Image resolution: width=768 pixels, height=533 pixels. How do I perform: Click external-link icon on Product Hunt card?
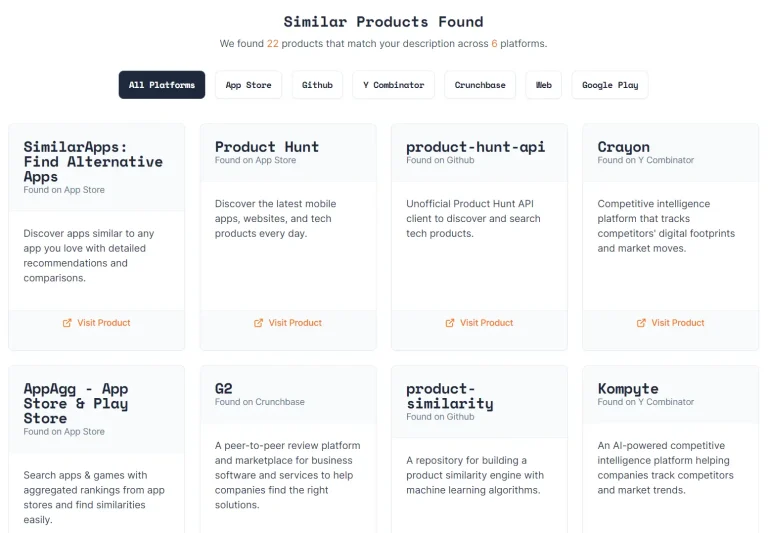pyautogui.click(x=258, y=323)
